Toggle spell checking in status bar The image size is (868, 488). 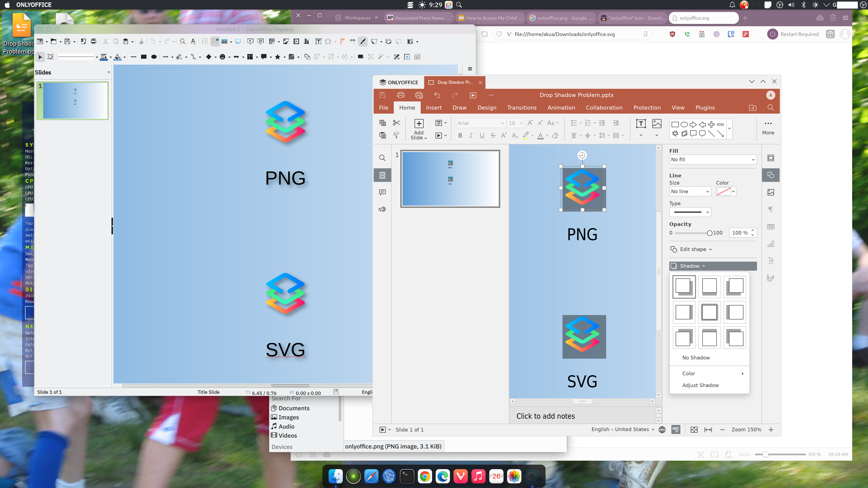(676, 430)
